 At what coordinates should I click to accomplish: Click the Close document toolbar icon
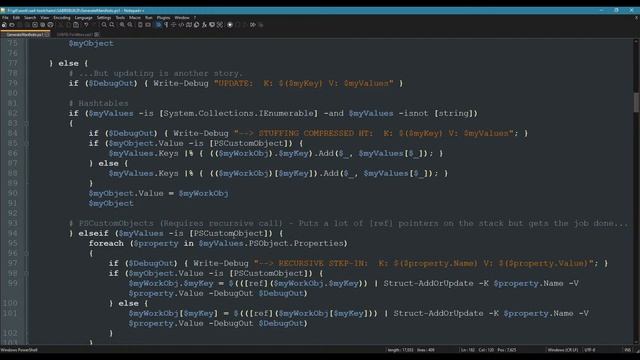point(35,25)
